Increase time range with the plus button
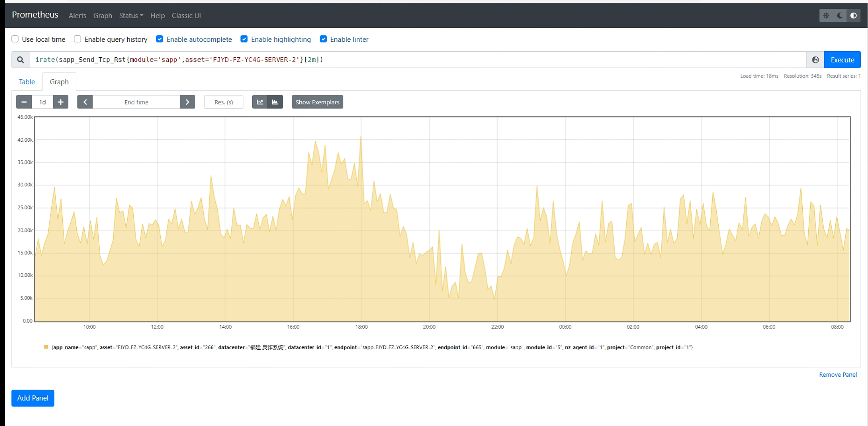 pyautogui.click(x=60, y=102)
